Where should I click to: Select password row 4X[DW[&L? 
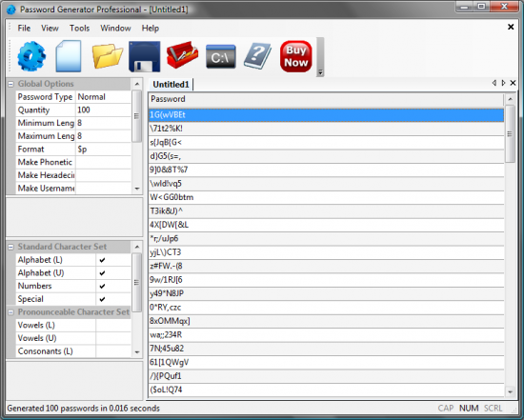click(x=326, y=225)
